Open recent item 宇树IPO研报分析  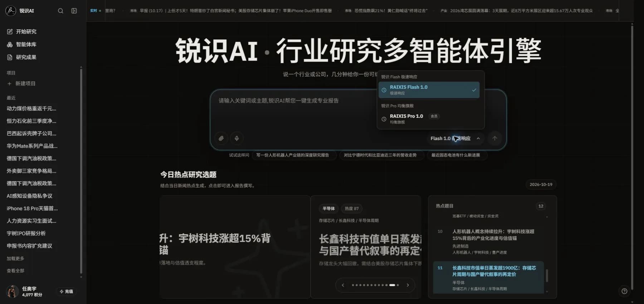26,233
